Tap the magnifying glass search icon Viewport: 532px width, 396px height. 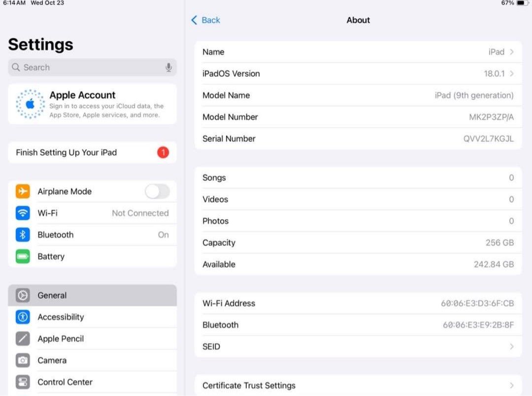coord(16,67)
